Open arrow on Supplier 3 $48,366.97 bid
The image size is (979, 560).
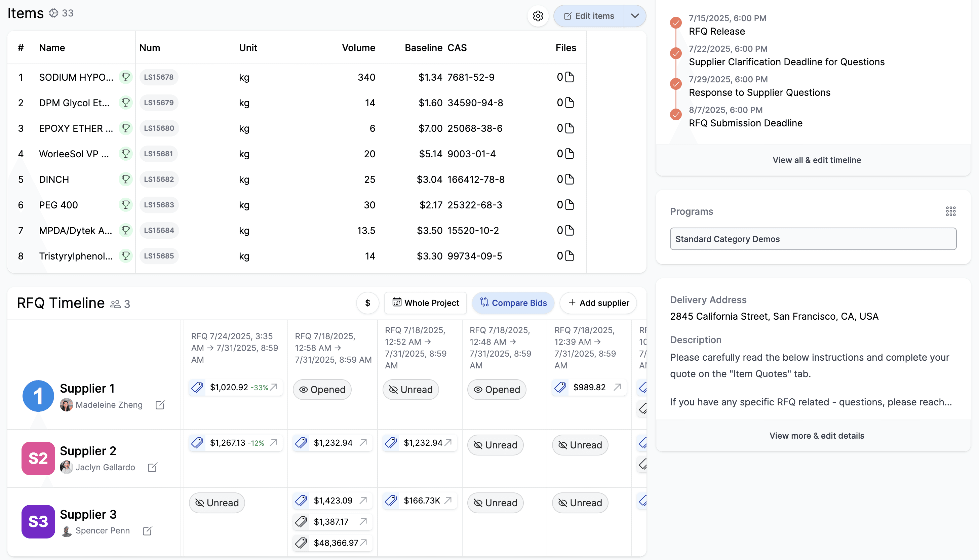[x=363, y=543]
